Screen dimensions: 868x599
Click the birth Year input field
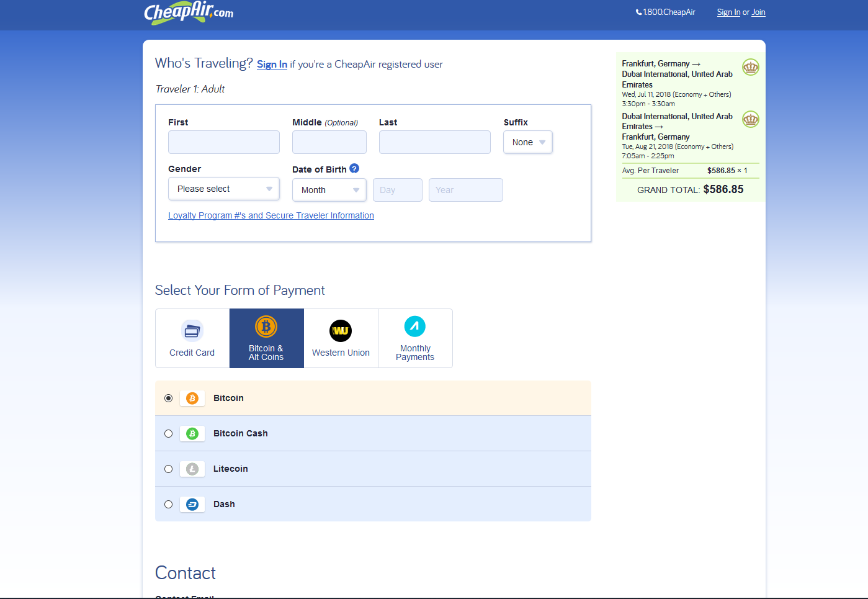466,190
